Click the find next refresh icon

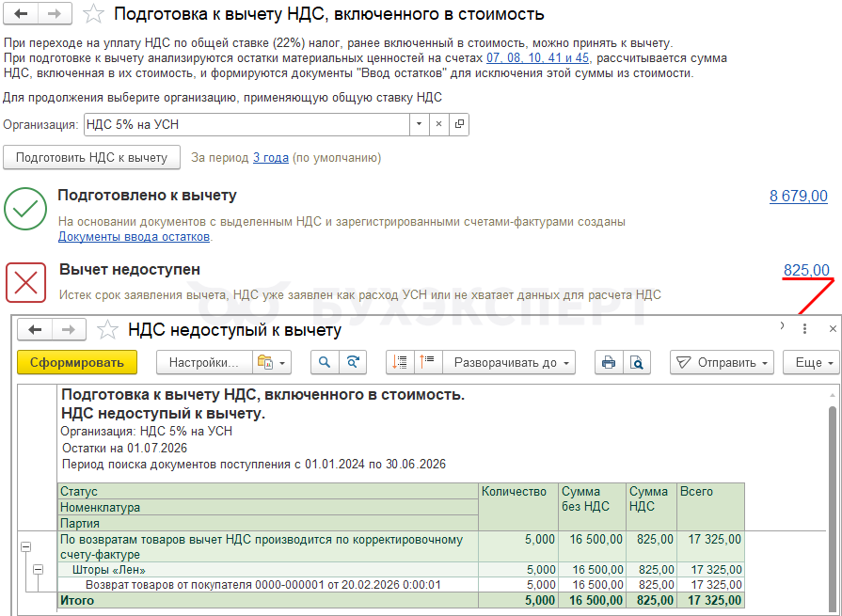[353, 363]
